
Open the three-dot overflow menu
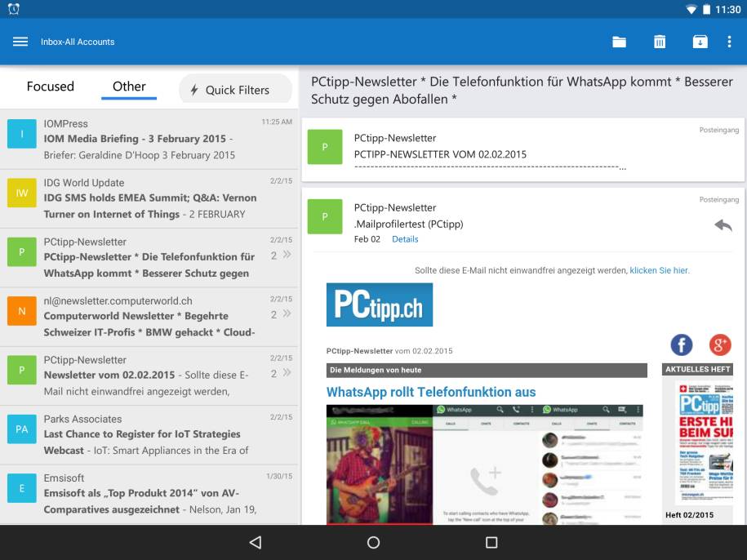click(x=729, y=42)
